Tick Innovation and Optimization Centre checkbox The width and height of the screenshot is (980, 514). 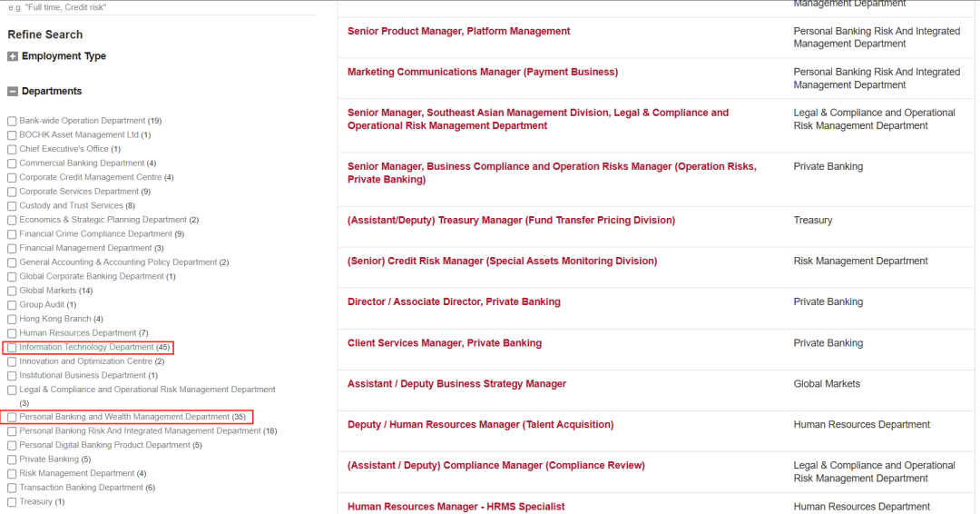(x=12, y=361)
